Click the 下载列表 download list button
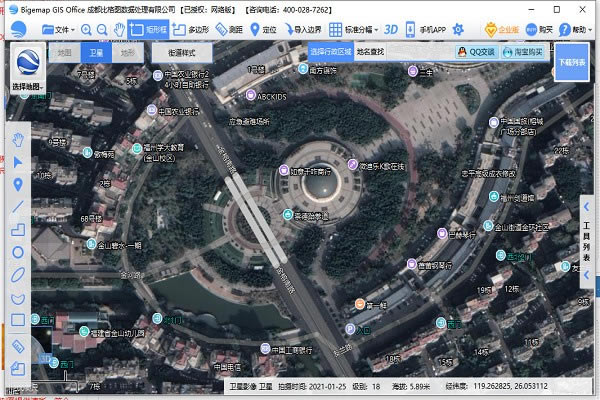 point(573,62)
